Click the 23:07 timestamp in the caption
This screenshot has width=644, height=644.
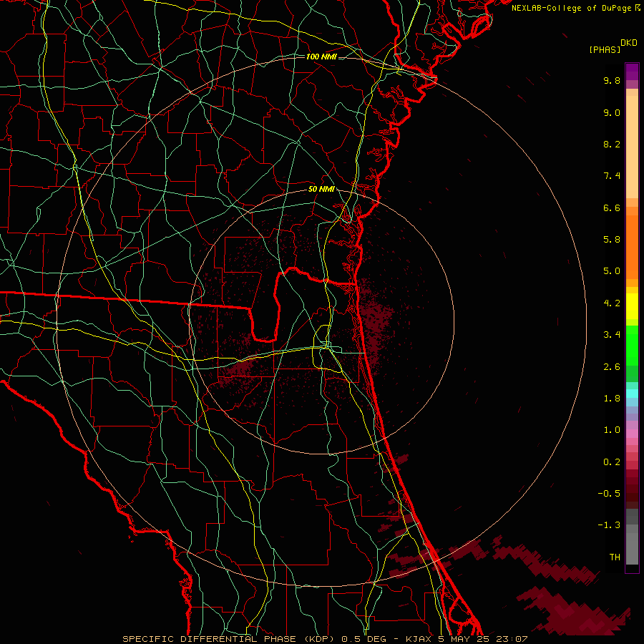tap(513, 639)
